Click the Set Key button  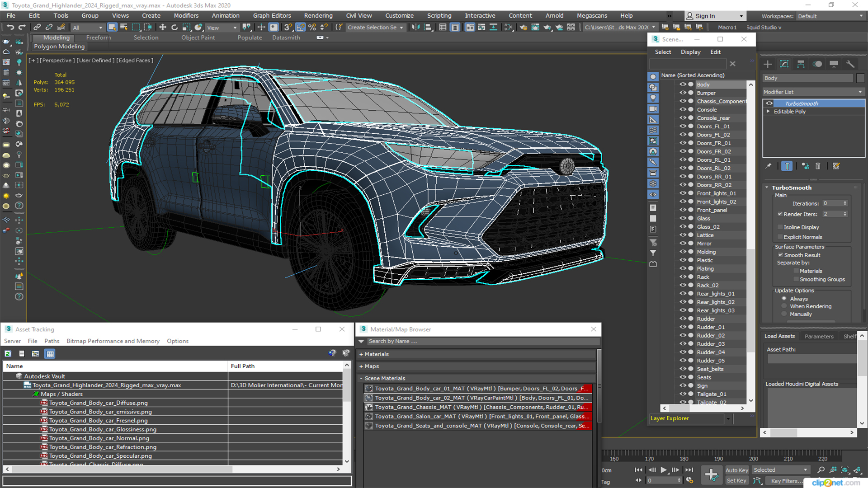coord(736,481)
